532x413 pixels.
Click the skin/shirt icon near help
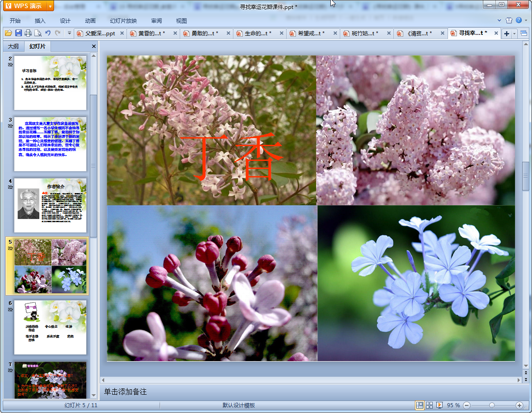click(x=509, y=21)
